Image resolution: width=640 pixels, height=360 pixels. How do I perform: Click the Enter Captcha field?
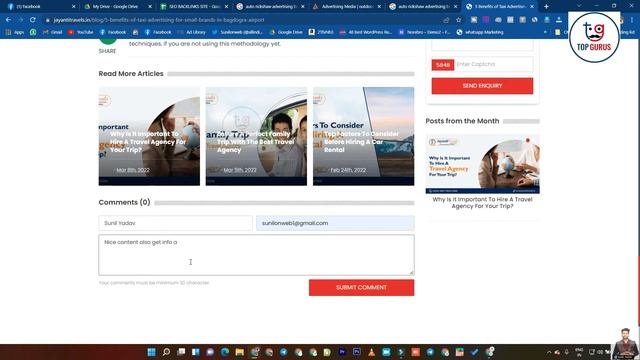493,64
